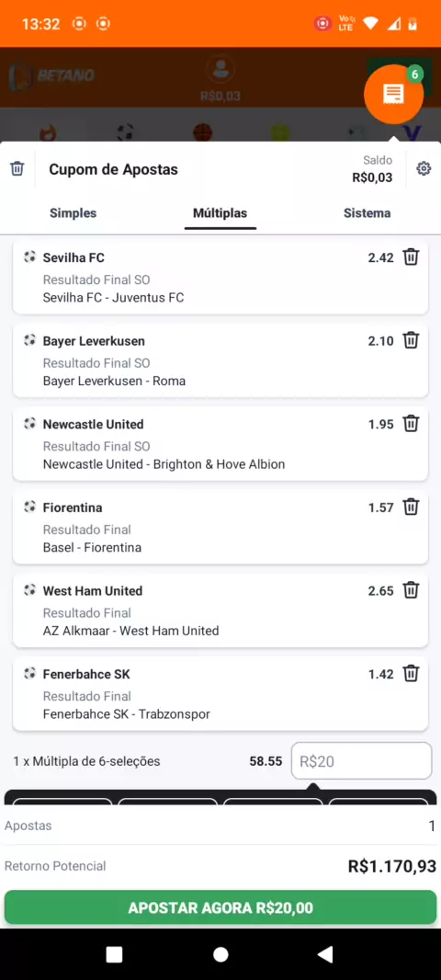Tap the Android back navigation button
Screen dimensions: 441x980
pos(325,954)
